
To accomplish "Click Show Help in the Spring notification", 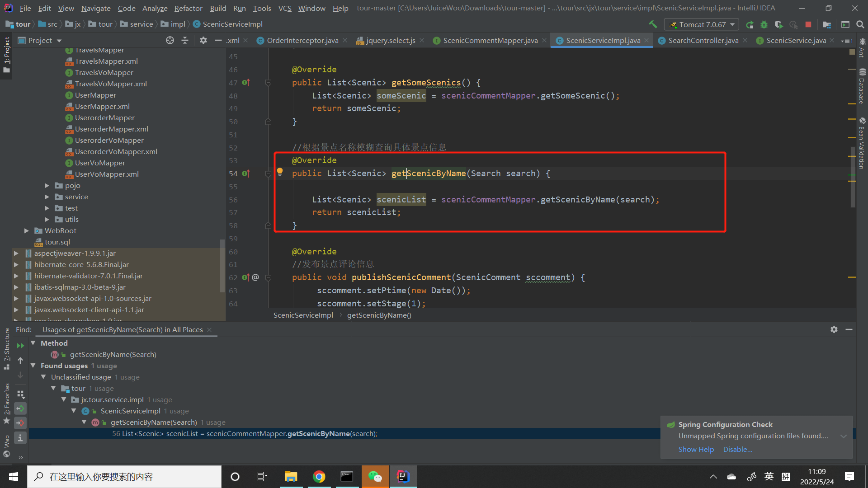I will pyautogui.click(x=696, y=449).
